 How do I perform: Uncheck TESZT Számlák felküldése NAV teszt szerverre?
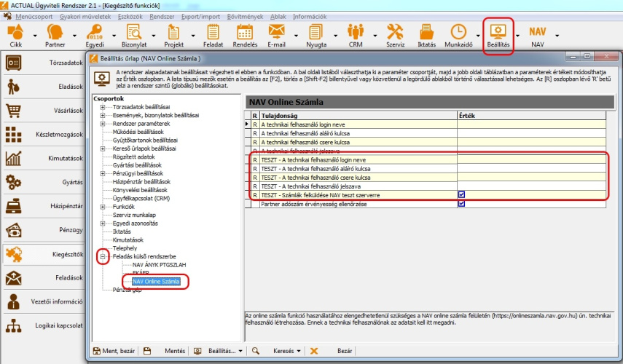[461, 195]
